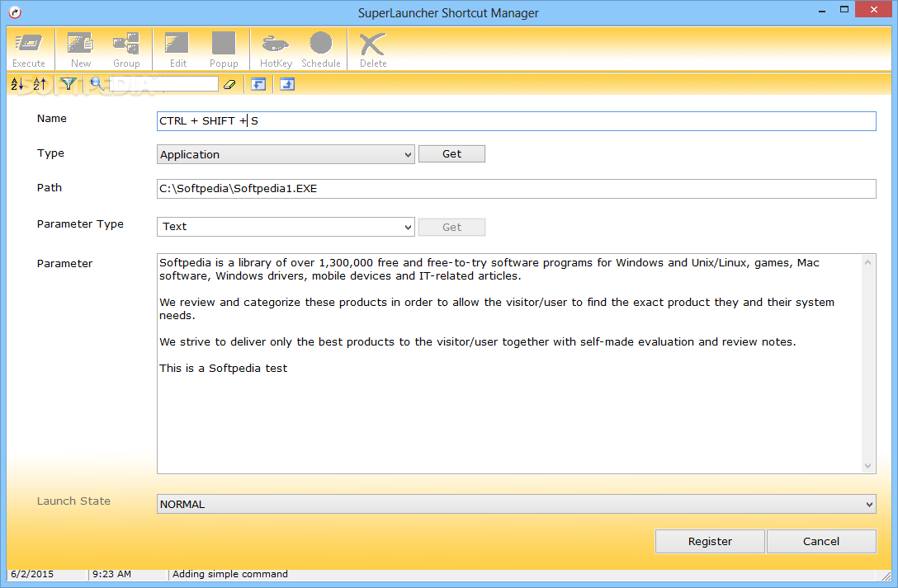The height and width of the screenshot is (588, 898).
Task: Click the Parameter Type label
Action: pyautogui.click(x=80, y=224)
